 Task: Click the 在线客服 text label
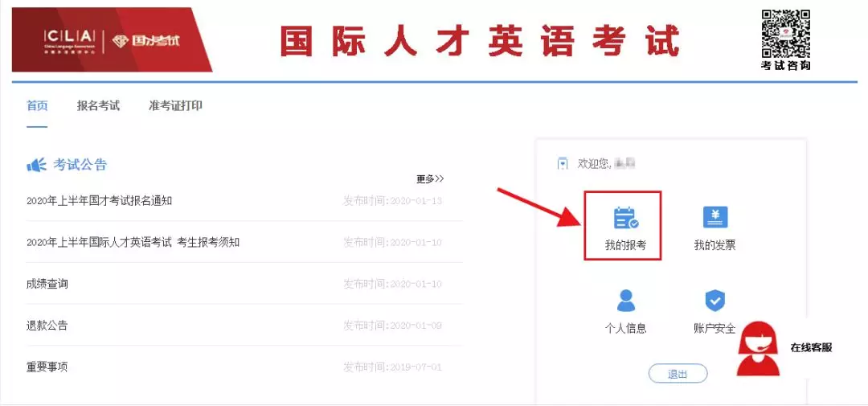(810, 347)
